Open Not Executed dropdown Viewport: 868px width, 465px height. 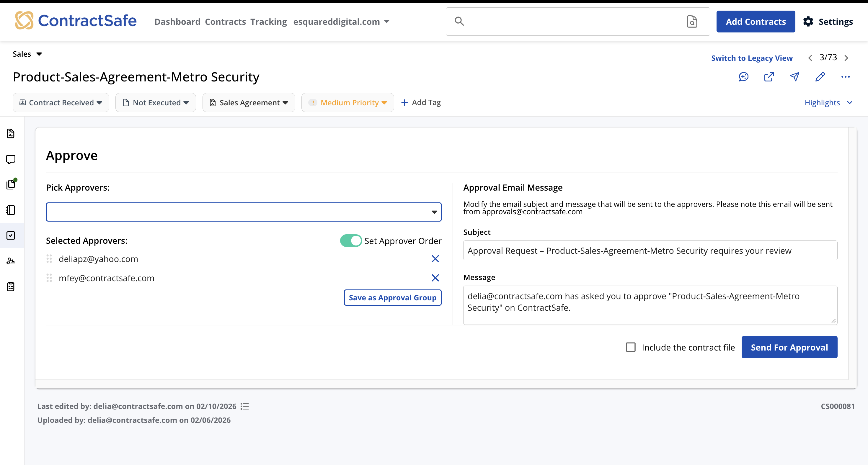[x=156, y=102]
